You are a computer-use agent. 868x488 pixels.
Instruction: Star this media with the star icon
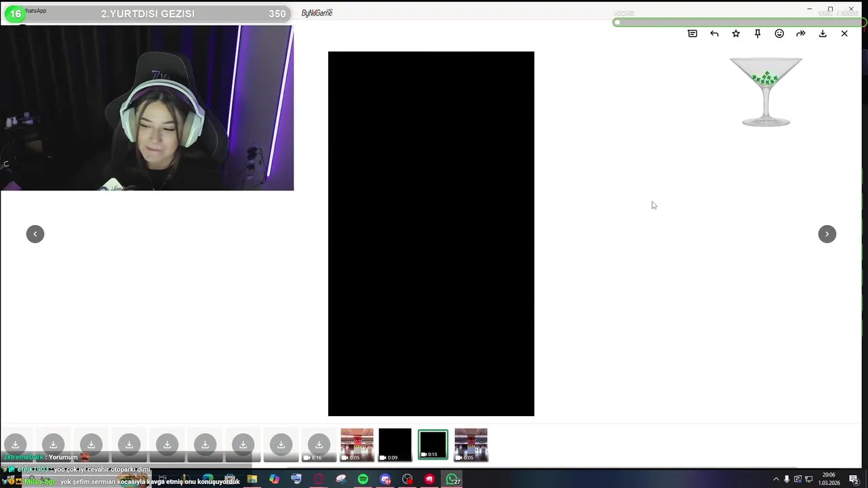[736, 33]
